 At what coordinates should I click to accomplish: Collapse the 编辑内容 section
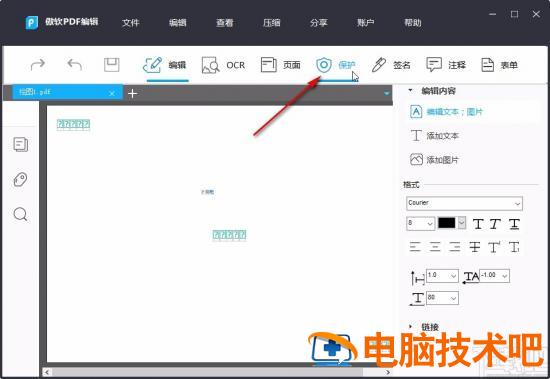point(410,91)
